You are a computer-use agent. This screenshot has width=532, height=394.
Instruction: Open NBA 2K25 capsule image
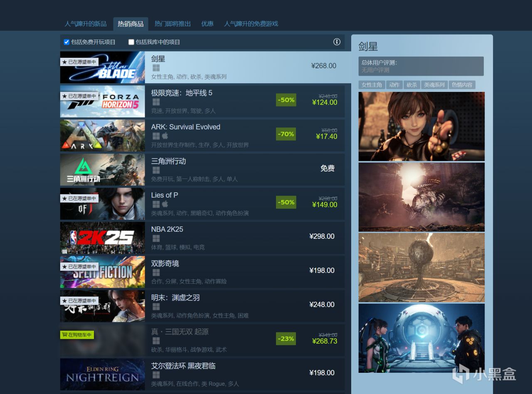[x=103, y=238]
